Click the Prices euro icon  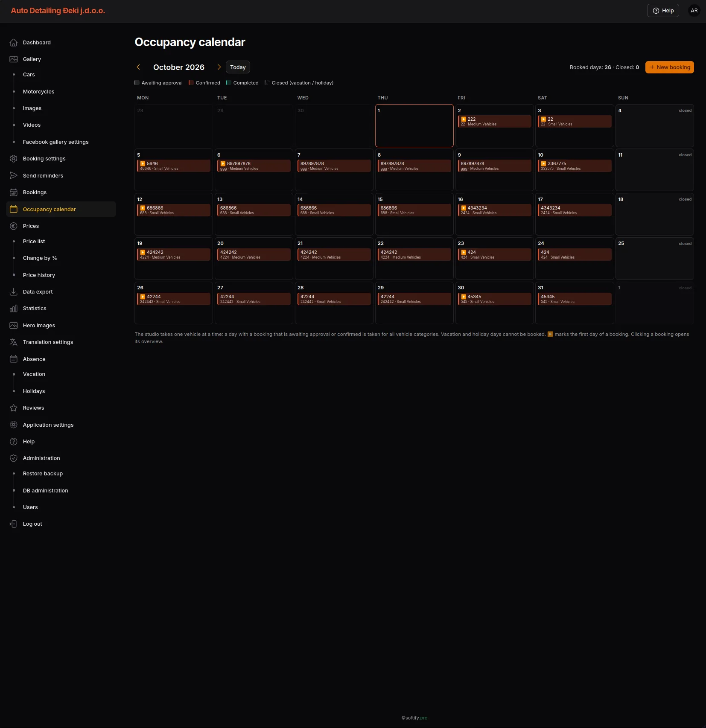click(14, 226)
